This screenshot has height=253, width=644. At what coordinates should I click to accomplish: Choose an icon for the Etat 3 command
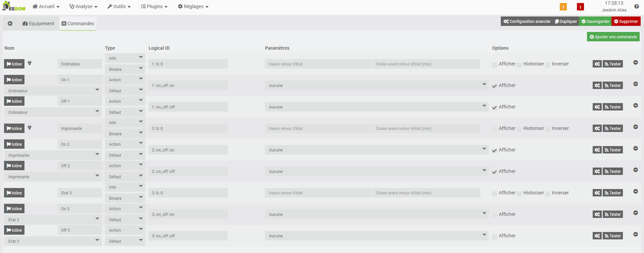coord(14,193)
